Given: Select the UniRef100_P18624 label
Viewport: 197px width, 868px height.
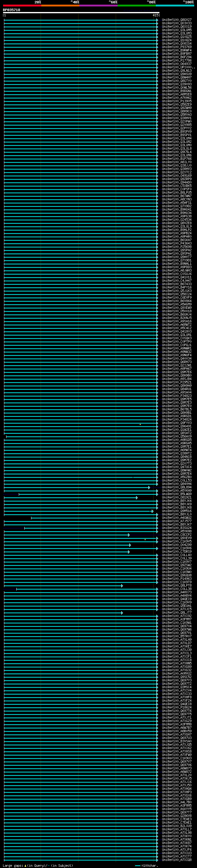Looking at the screenshot, I should click(177, 708).
